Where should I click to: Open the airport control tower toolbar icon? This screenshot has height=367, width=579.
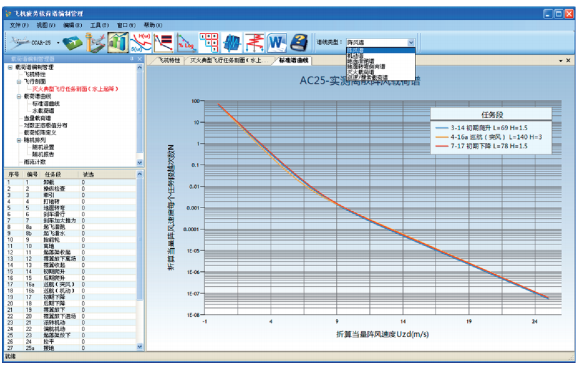[x=95, y=43]
